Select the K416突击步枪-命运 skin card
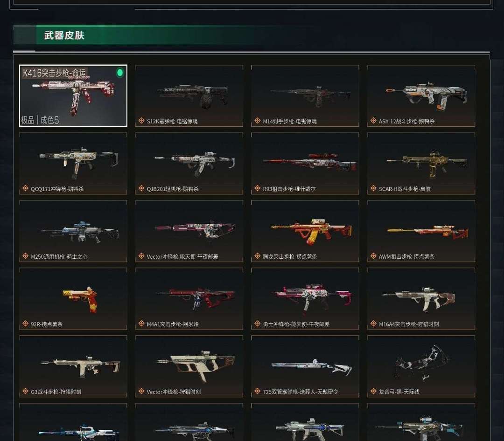 pyautogui.click(x=73, y=96)
